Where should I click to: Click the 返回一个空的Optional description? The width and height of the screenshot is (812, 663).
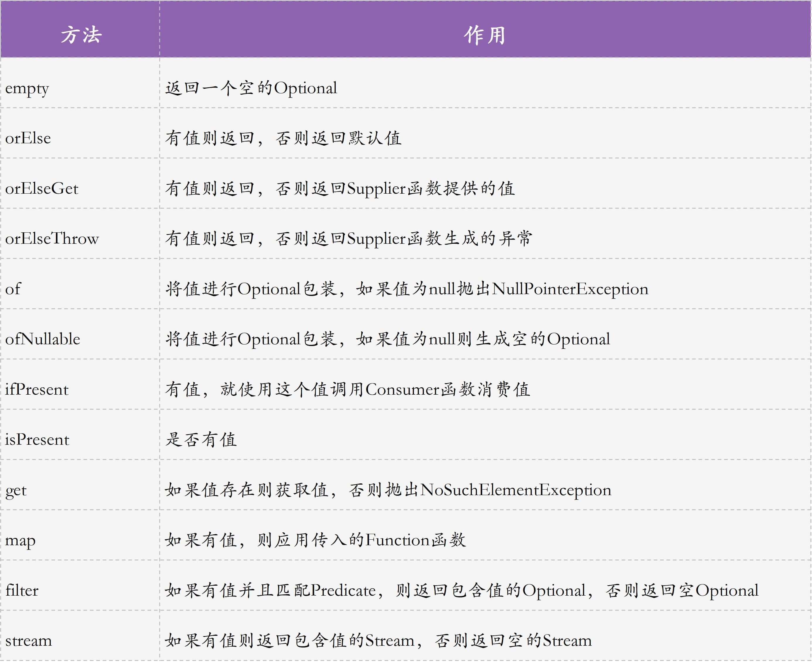[x=251, y=88]
